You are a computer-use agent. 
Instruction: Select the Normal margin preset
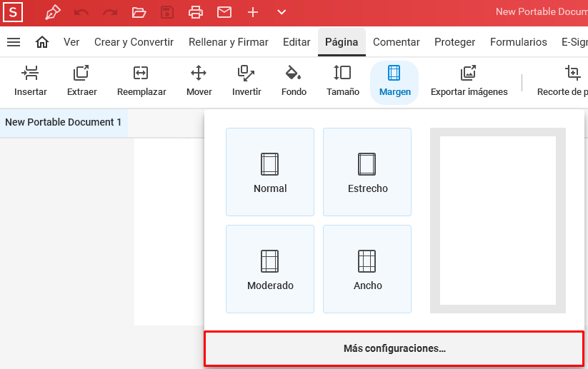(270, 172)
